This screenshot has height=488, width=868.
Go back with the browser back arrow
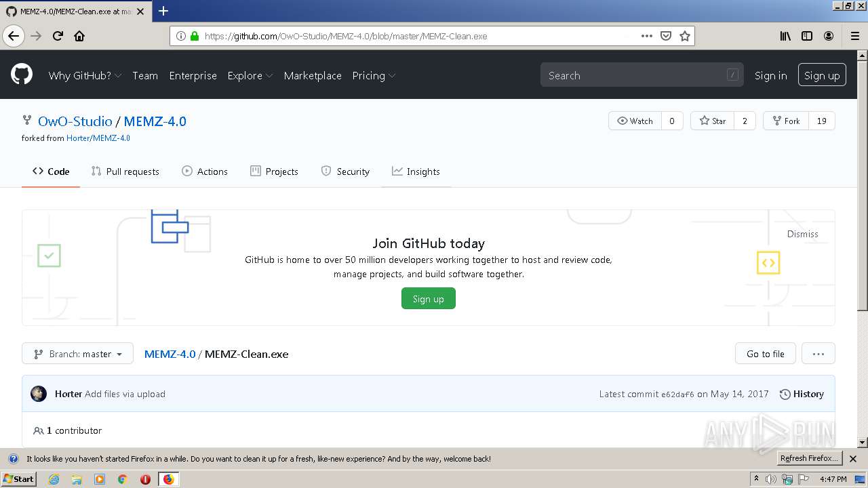point(14,36)
